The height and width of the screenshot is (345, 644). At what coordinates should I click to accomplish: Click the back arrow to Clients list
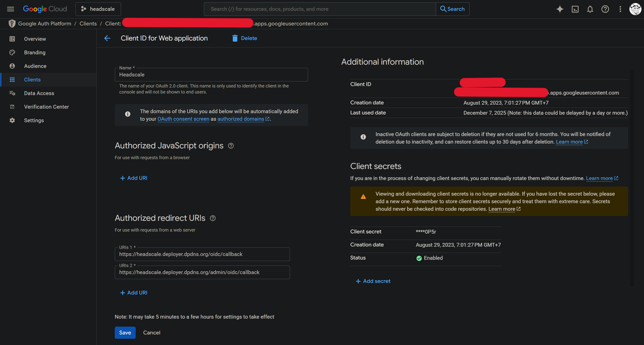[x=107, y=38]
